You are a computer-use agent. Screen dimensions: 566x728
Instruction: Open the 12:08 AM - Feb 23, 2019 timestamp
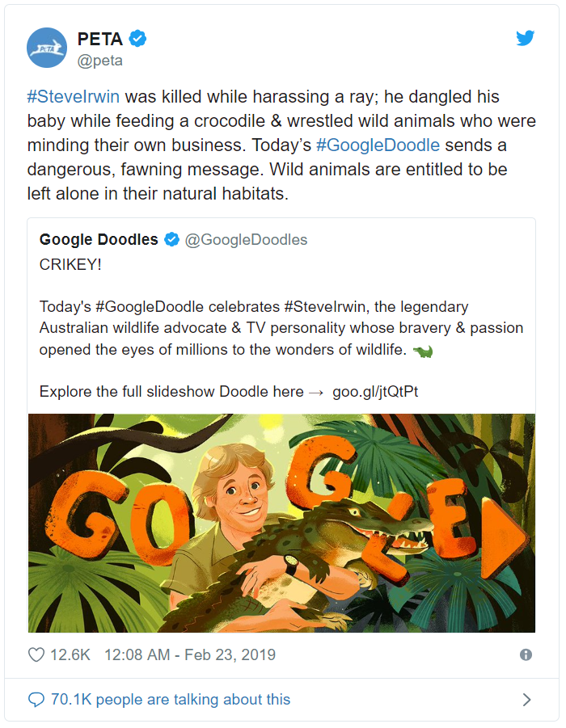tap(190, 655)
